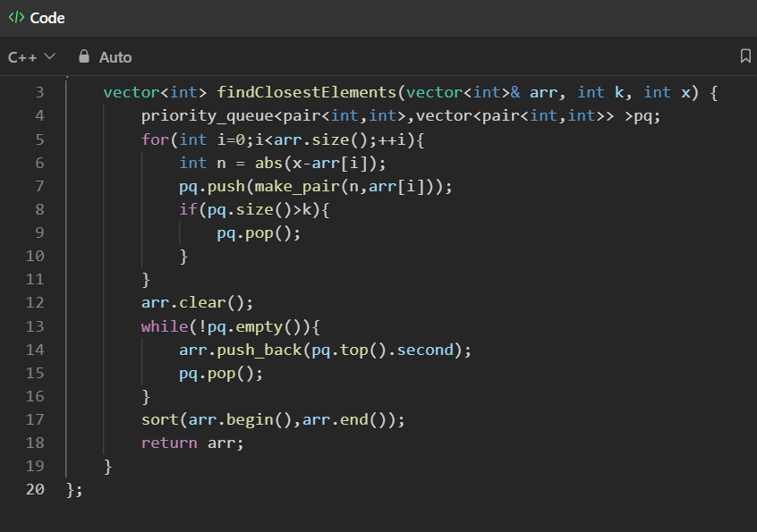Click the closing brace on line 19

[107, 466]
